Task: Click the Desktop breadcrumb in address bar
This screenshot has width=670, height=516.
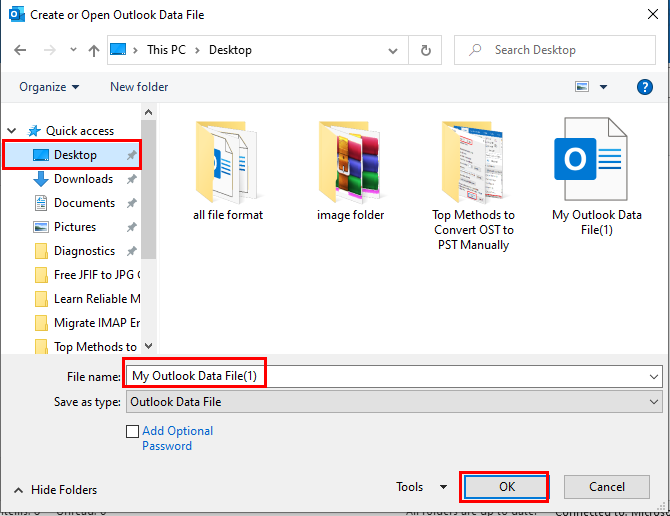Action: (230, 50)
